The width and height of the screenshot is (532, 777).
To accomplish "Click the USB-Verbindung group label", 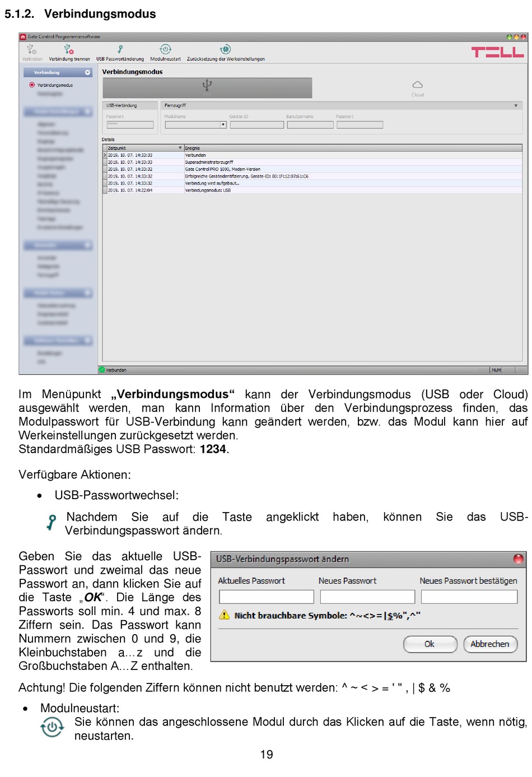I will [x=122, y=105].
